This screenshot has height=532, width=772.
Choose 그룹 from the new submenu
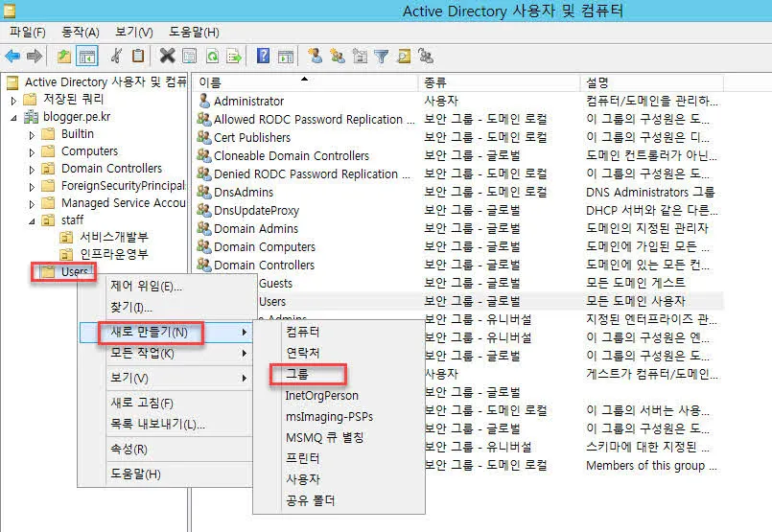pyautogui.click(x=297, y=373)
